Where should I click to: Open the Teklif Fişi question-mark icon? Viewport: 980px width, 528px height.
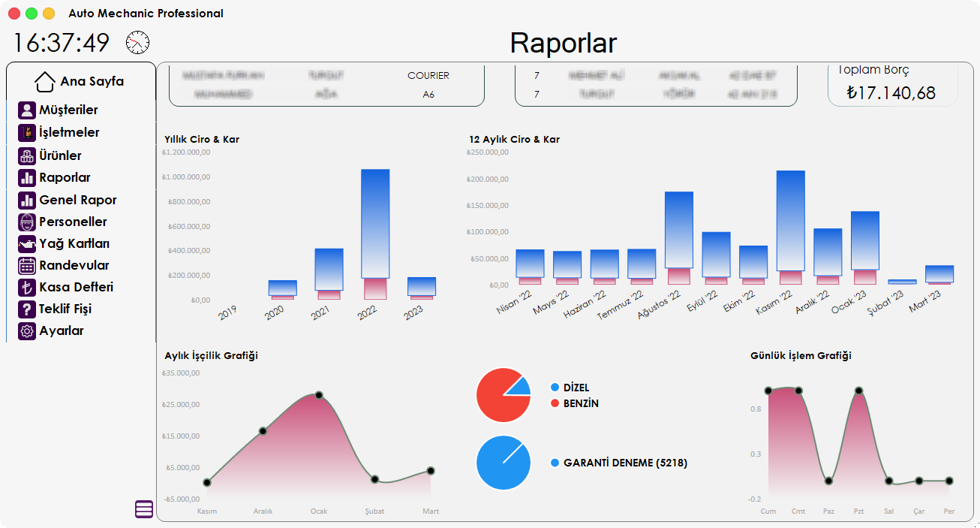click(27, 309)
